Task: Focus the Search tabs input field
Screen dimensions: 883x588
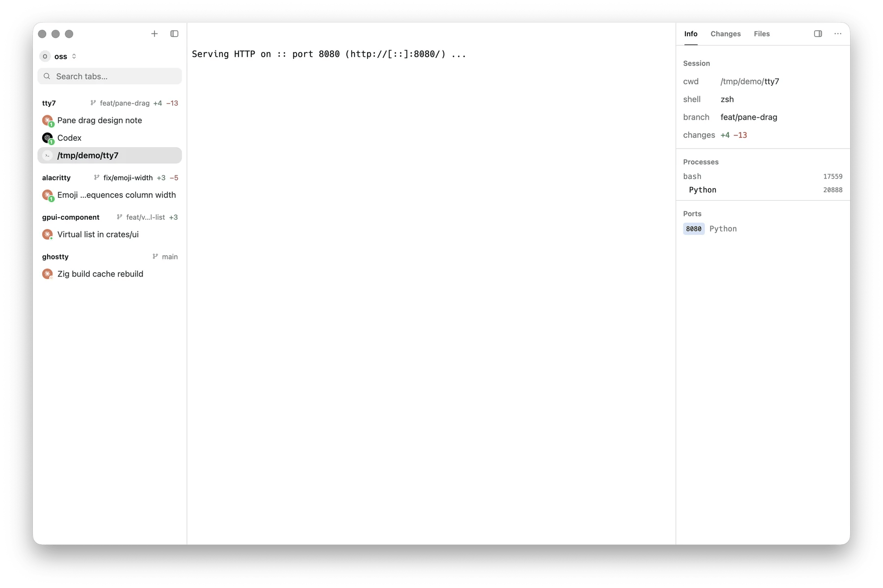Action: 109,77
